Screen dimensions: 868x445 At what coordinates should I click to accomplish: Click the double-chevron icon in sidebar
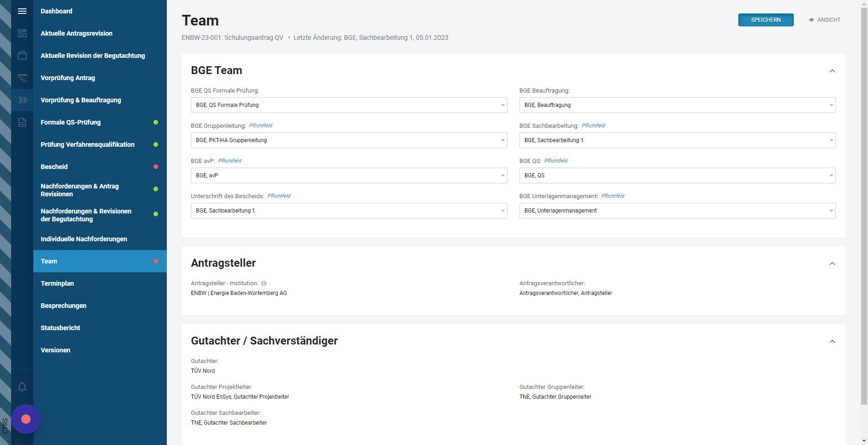click(22, 100)
